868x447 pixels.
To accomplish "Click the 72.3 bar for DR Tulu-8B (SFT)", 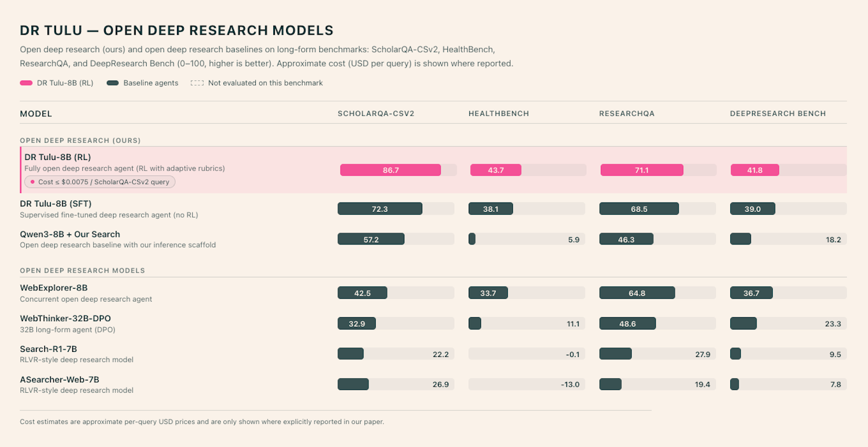I will click(x=380, y=209).
